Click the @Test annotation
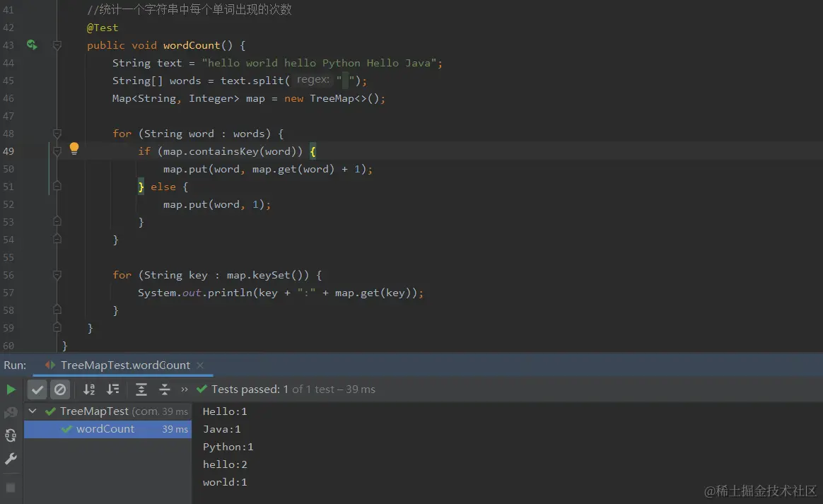Image resolution: width=823 pixels, height=504 pixels. click(x=103, y=28)
